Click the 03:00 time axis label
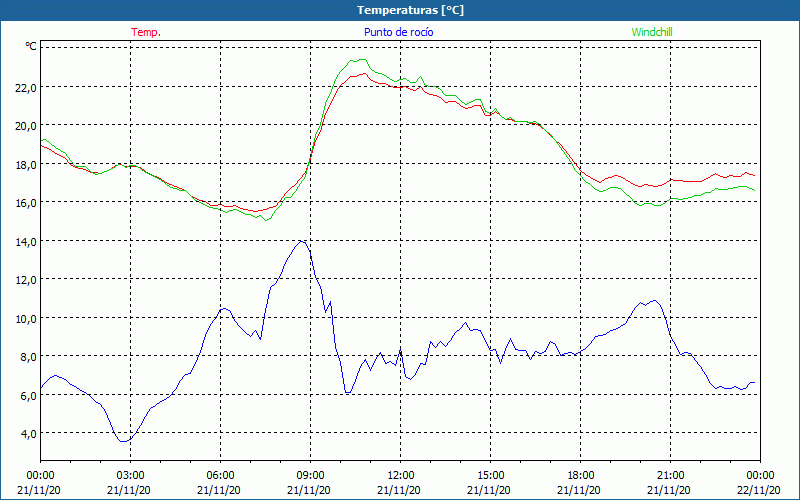 click(x=130, y=476)
